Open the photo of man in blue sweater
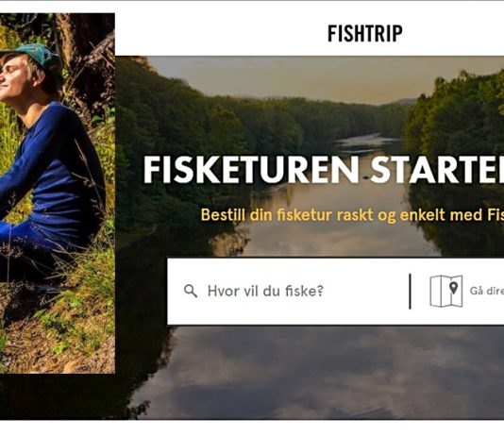The height and width of the screenshot is (436, 504). pos(58,193)
